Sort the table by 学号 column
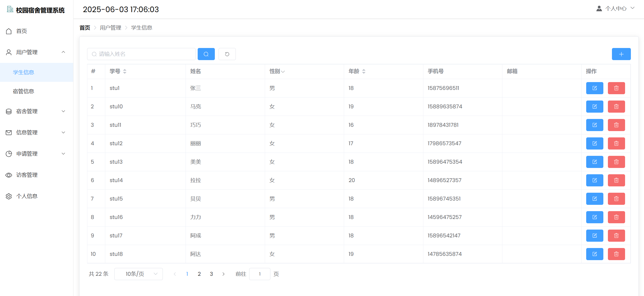 pos(124,71)
